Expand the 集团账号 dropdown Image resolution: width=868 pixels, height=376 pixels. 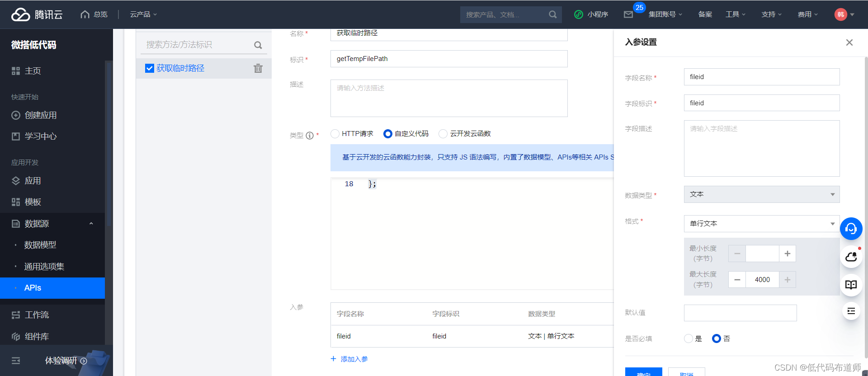[665, 14]
